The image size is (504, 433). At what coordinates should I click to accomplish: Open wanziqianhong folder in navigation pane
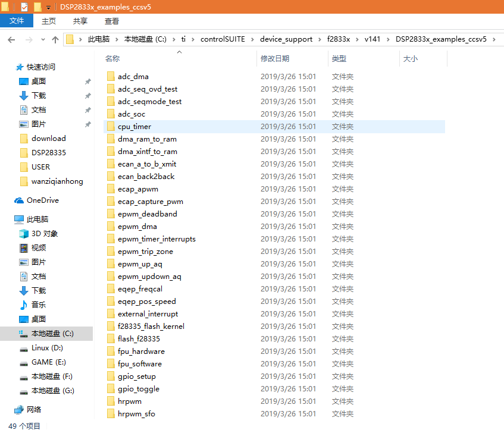tap(57, 181)
